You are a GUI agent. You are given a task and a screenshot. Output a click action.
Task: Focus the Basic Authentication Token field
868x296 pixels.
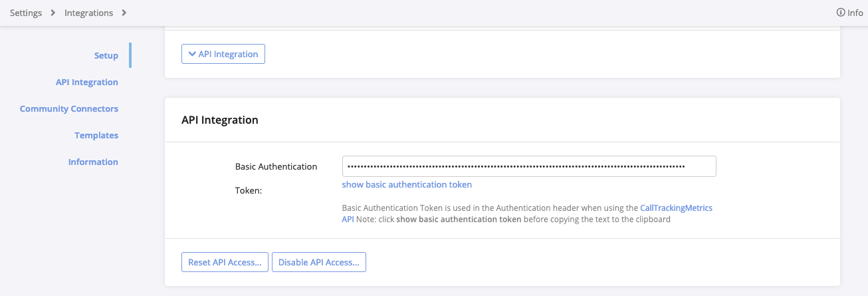pos(529,166)
